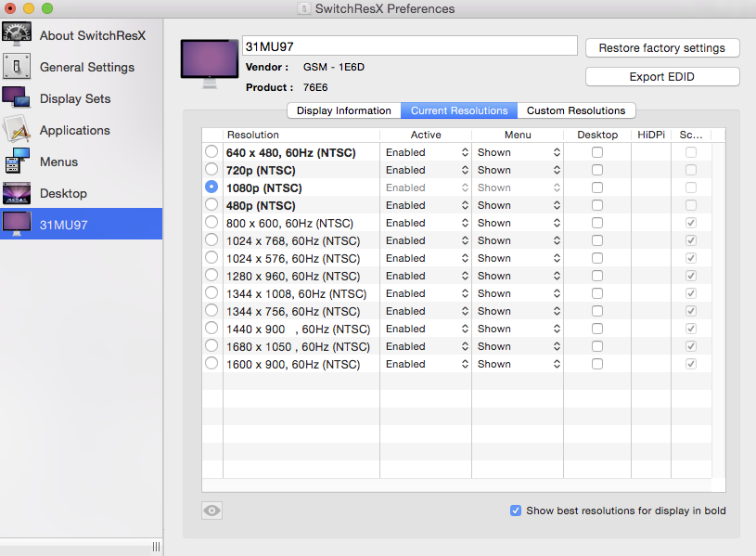Toggle Show best resolutions in bold checkbox
This screenshot has height=556, width=756.
tap(516, 511)
